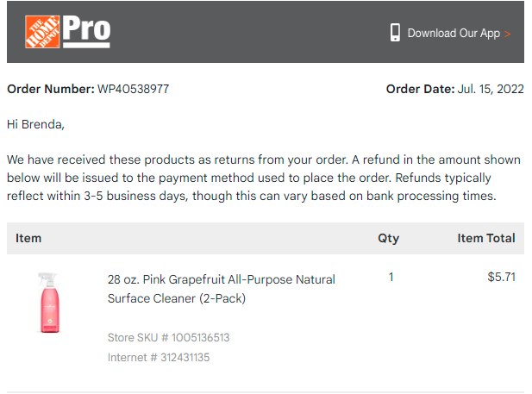This screenshot has width=532, height=394.
Task: Click the orange arrow after Download Our App
Action: click(x=508, y=34)
